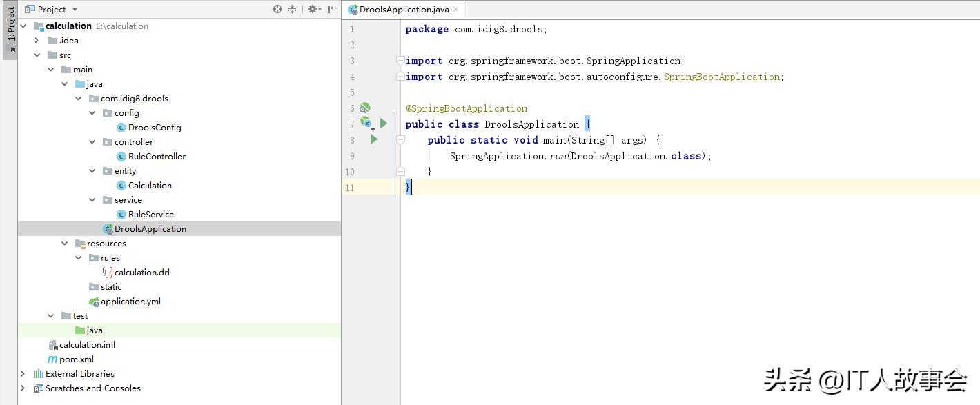
Task: Open the Project view type dropdown
Action: [75, 10]
